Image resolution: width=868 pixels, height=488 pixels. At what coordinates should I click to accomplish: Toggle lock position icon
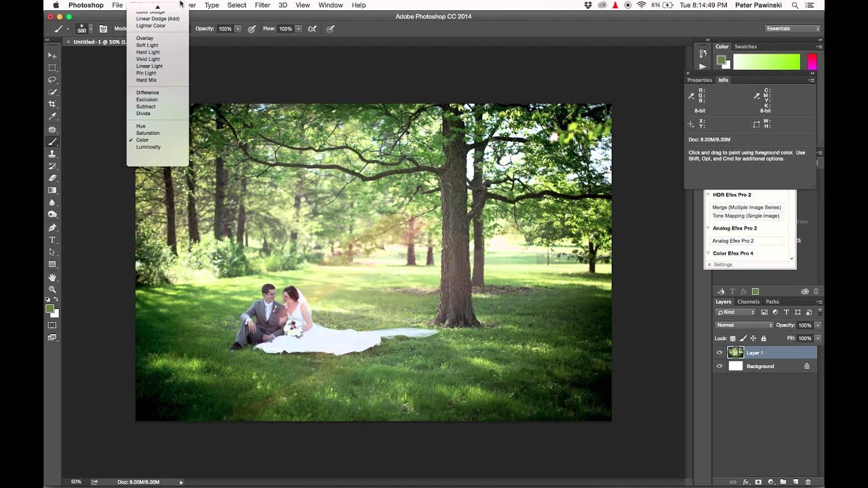(753, 338)
